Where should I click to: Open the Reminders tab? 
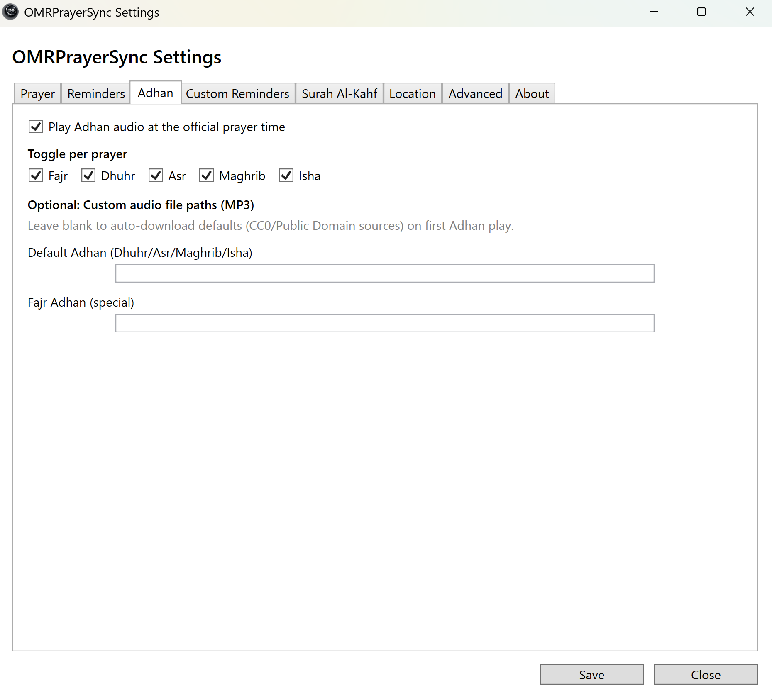tap(96, 93)
